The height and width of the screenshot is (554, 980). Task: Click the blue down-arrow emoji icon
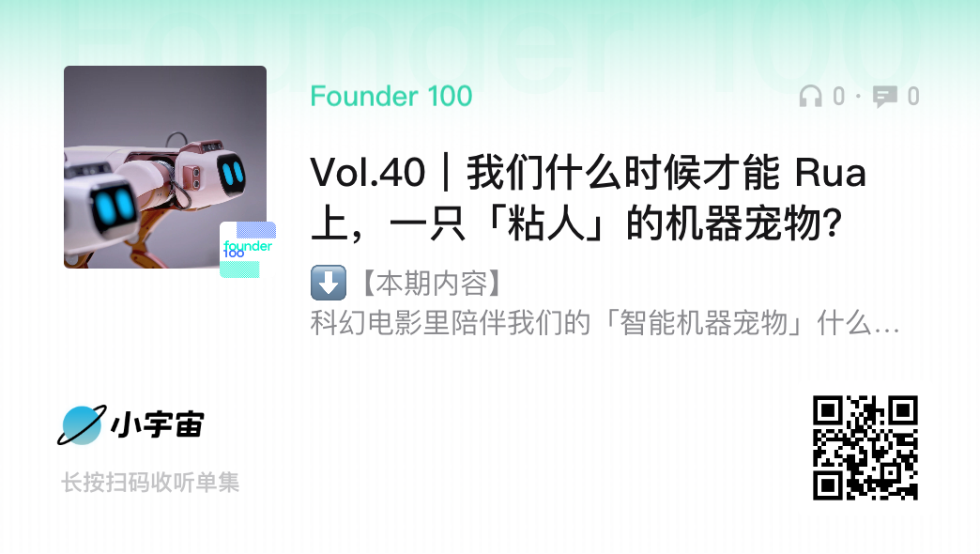point(329,283)
